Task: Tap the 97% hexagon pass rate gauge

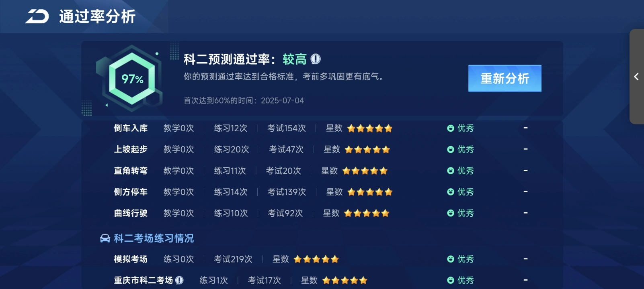Action: (x=132, y=79)
